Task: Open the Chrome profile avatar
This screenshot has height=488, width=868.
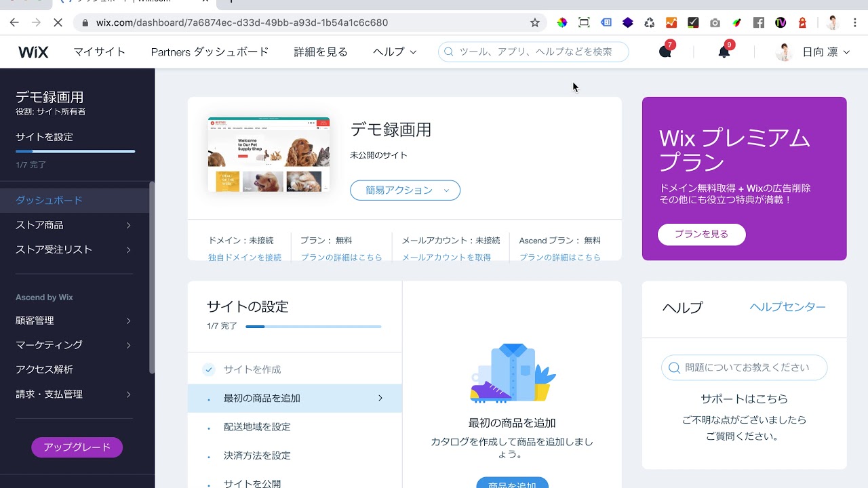Action: pyautogui.click(x=833, y=22)
